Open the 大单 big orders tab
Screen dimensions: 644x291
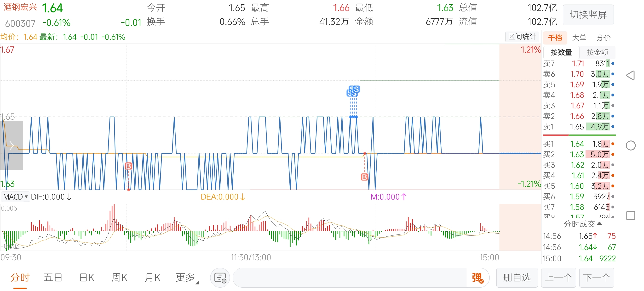[579, 38]
